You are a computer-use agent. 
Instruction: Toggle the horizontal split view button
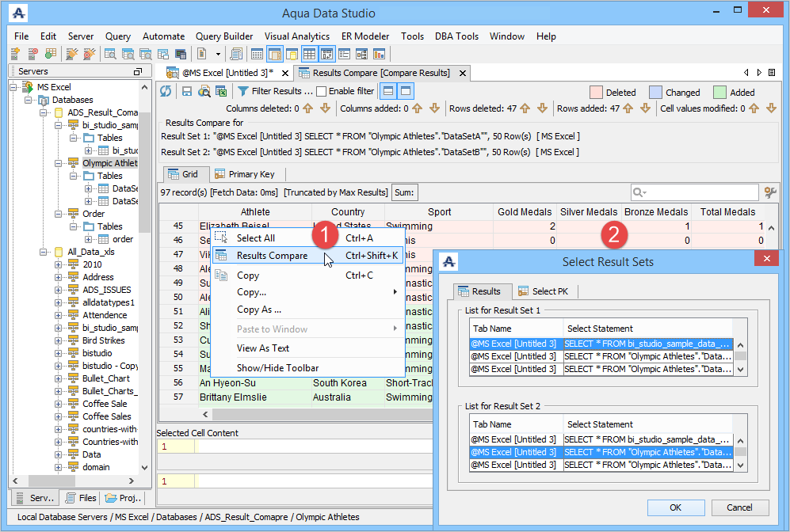387,92
